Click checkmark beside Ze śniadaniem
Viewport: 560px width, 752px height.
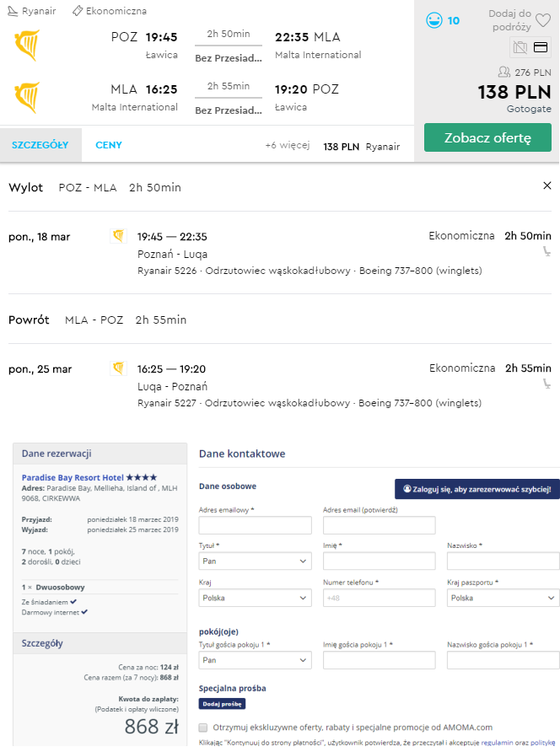point(73,601)
